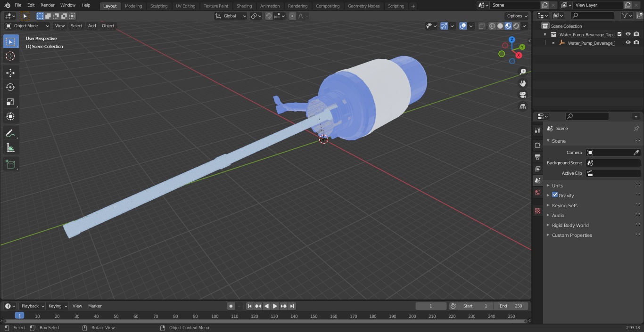Screen dimensions: 644x332
Task: Activate the Select Box tool
Action: 10,41
